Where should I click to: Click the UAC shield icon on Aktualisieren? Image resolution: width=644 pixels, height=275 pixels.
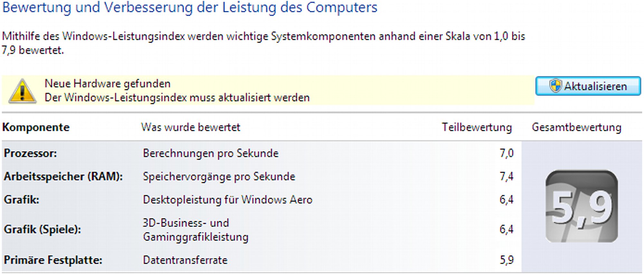click(x=555, y=86)
